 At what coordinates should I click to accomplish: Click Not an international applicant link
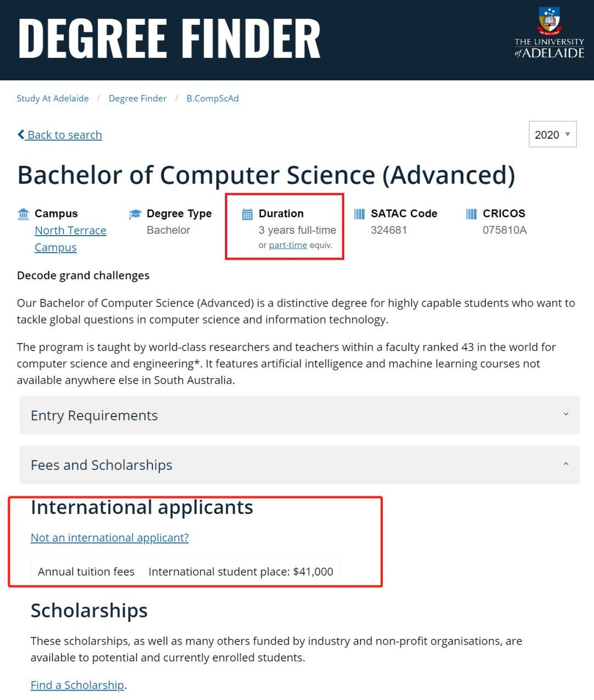coord(109,538)
